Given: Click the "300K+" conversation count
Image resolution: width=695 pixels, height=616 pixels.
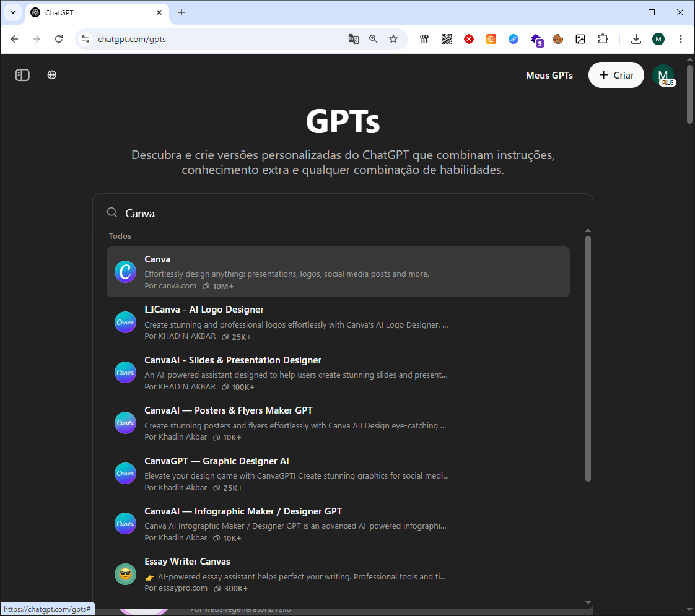Looking at the screenshot, I should pos(236,589).
